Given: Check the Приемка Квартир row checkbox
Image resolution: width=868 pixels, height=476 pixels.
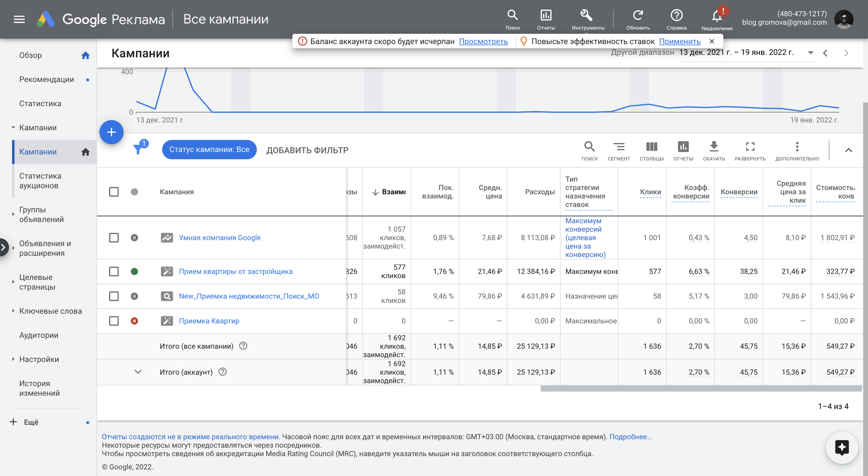Looking at the screenshot, I should (x=114, y=321).
